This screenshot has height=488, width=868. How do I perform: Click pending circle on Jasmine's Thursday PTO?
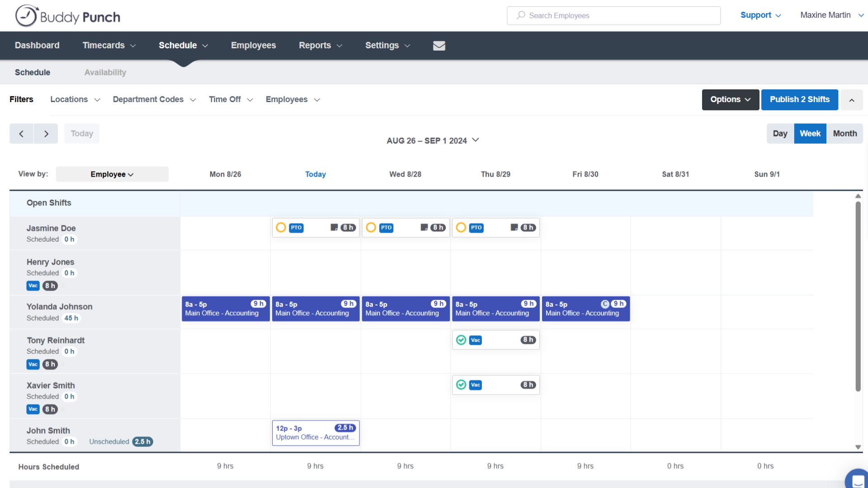(x=461, y=227)
